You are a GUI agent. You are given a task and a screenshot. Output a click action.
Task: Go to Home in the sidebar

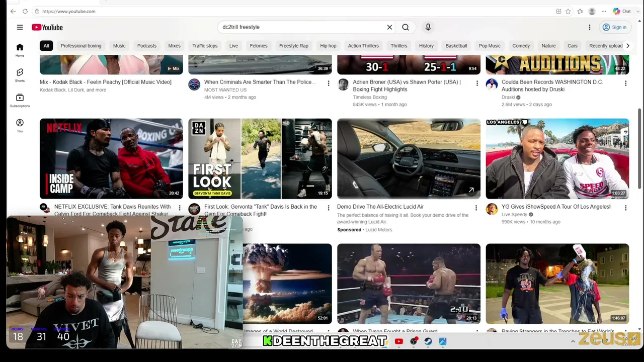pyautogui.click(x=20, y=49)
